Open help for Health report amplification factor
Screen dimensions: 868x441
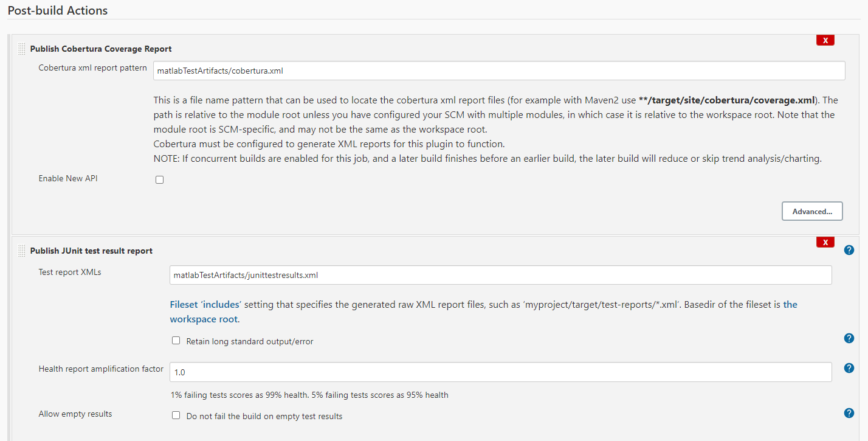pyautogui.click(x=849, y=367)
